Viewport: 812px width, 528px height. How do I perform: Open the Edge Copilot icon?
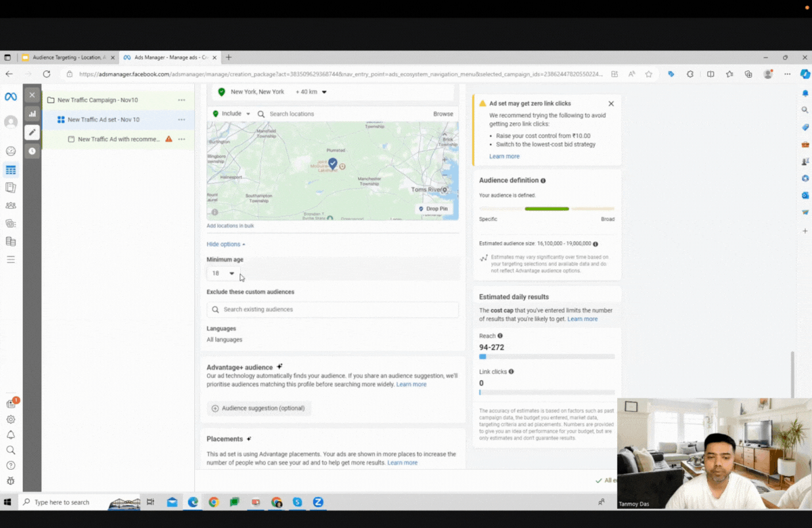coord(805,74)
